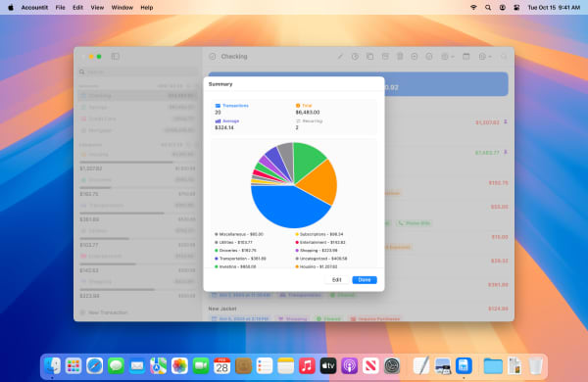Click the calendar icon in the toolbar
The height and width of the screenshot is (382, 588).
click(466, 57)
